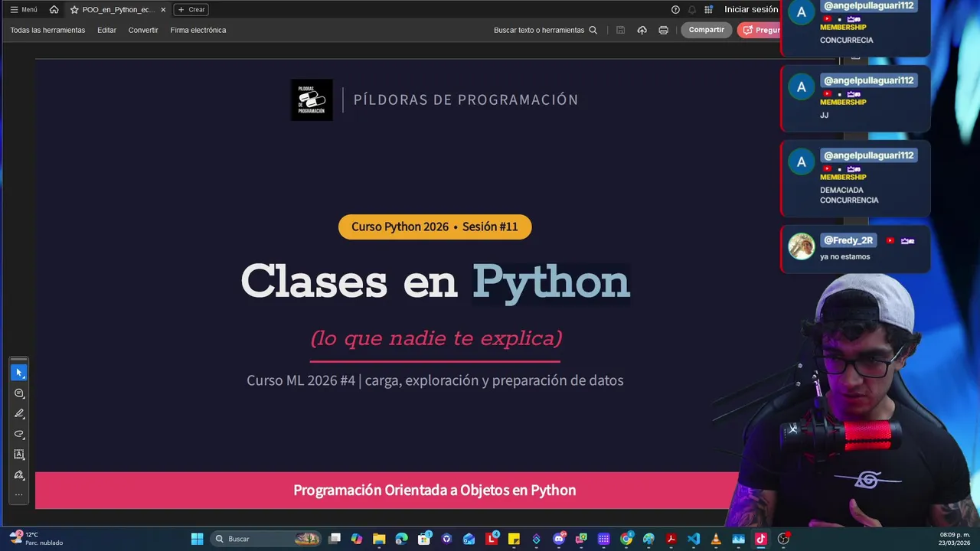The width and height of the screenshot is (980, 551).
Task: Open the Editar menu
Action: (106, 31)
